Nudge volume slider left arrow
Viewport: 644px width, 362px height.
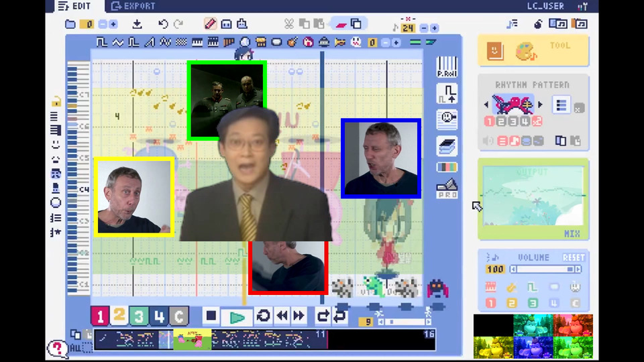(513, 269)
